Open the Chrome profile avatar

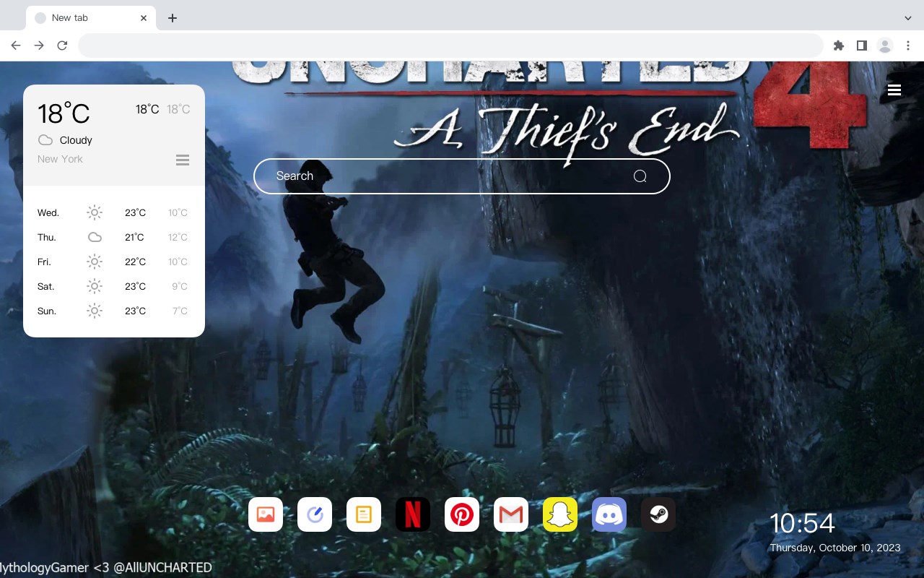click(x=885, y=46)
